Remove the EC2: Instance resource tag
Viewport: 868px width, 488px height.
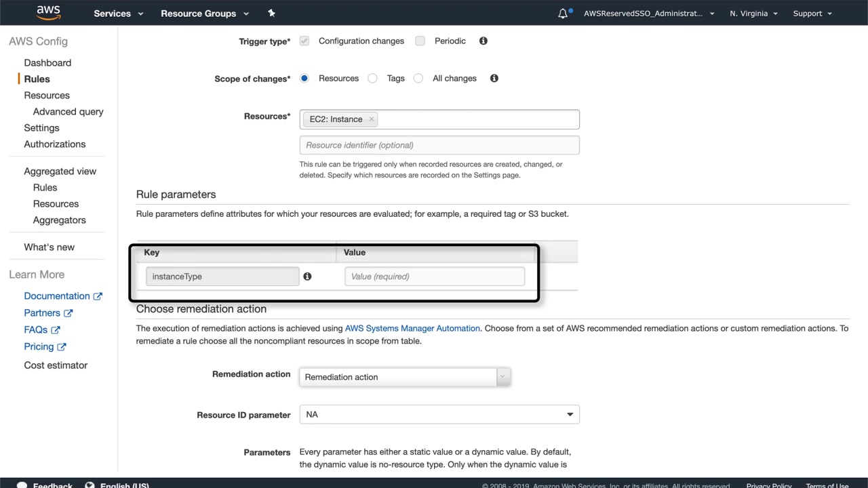coord(371,119)
